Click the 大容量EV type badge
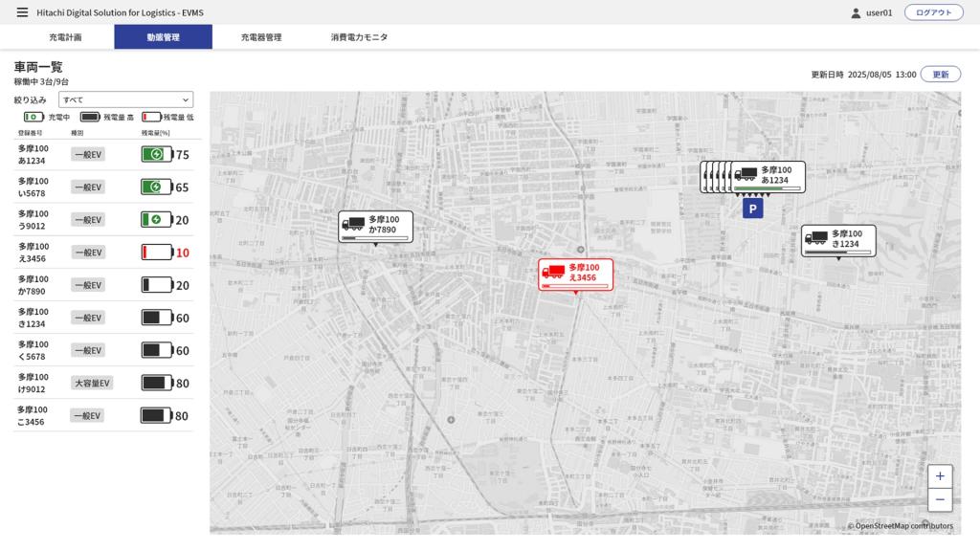Screen dimensions: 980x551 tap(93, 383)
